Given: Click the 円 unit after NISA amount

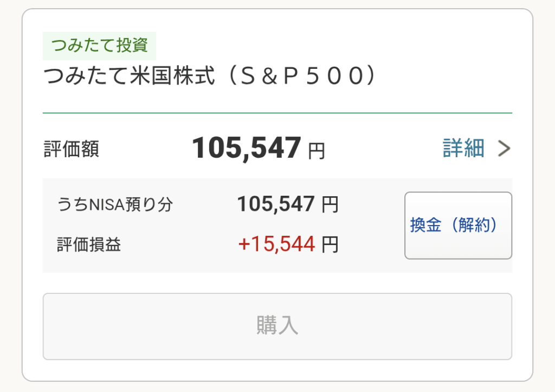Looking at the screenshot, I should (x=330, y=205).
